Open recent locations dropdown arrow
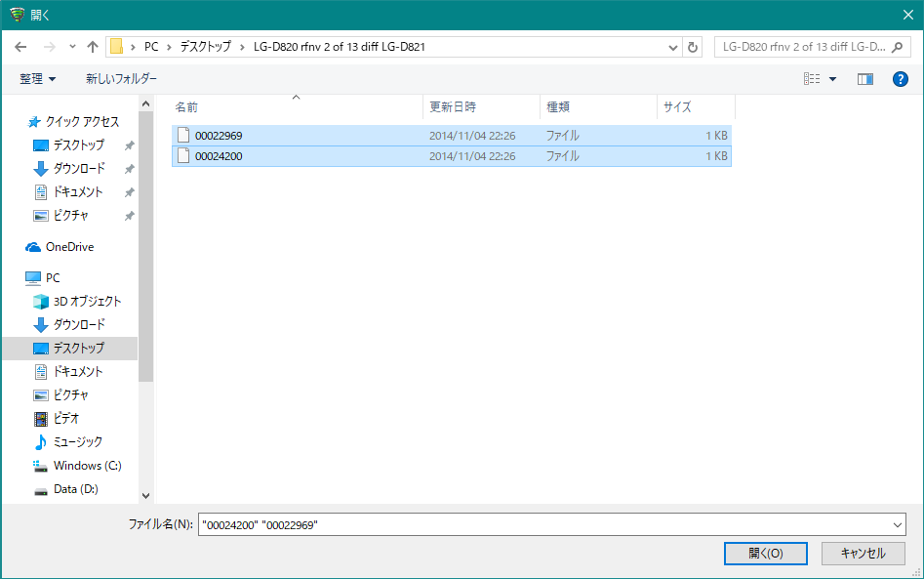 pyautogui.click(x=72, y=46)
